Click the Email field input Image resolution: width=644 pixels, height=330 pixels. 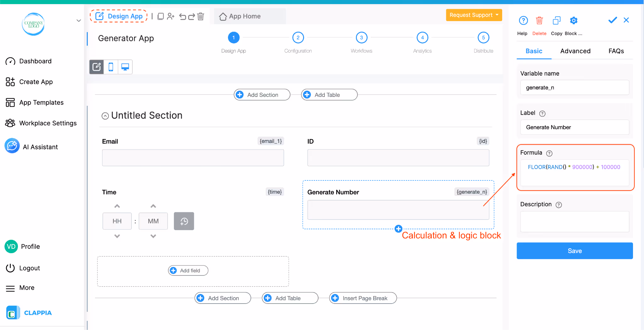pyautogui.click(x=193, y=158)
